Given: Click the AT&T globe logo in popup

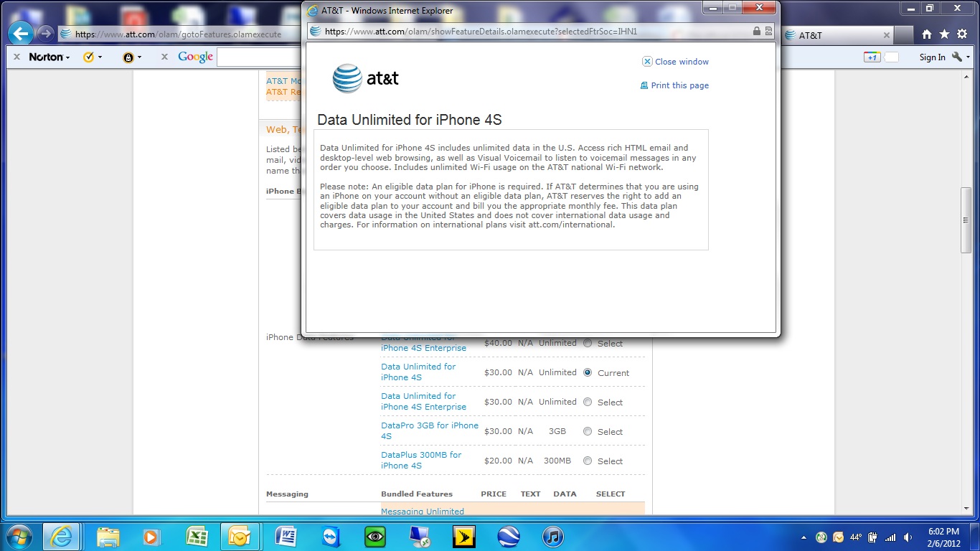Looking at the screenshot, I should coord(347,78).
